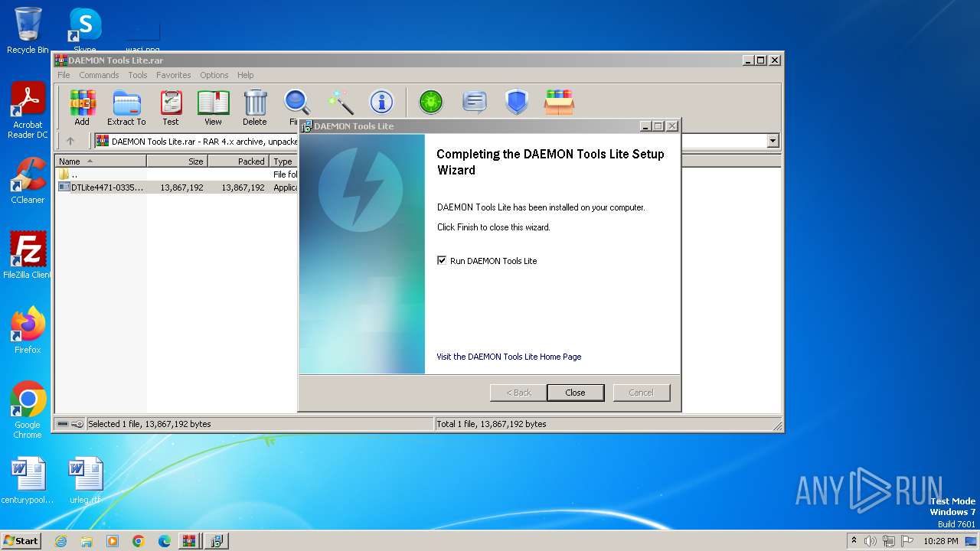The height and width of the screenshot is (551, 980).
Task: Click the volume speaker tray icon
Action: 871,541
